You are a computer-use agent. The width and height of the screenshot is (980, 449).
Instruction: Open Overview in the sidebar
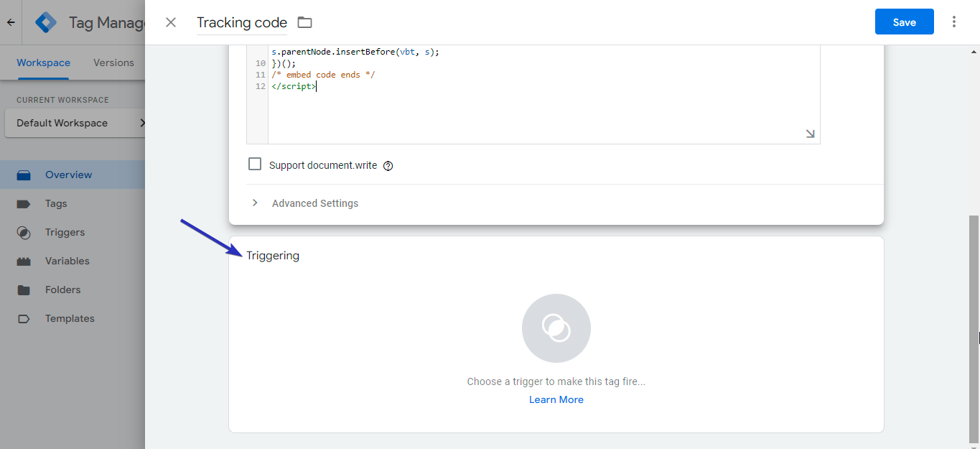(x=73, y=175)
